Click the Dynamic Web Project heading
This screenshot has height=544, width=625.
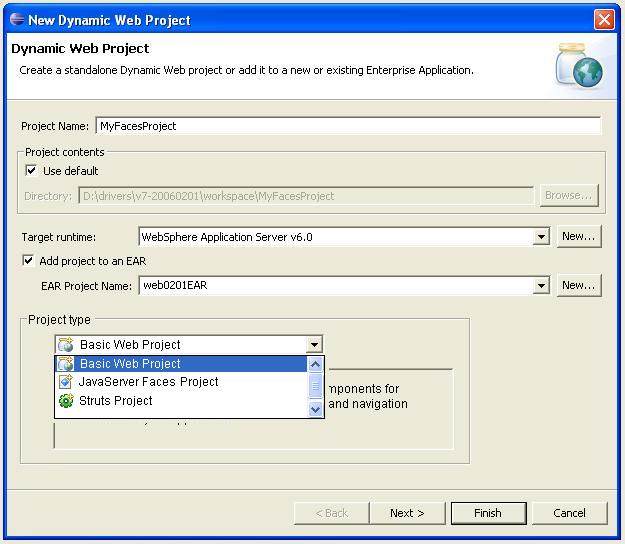pos(80,49)
